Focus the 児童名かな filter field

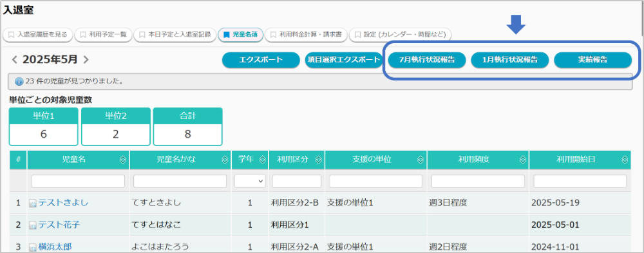point(180,181)
